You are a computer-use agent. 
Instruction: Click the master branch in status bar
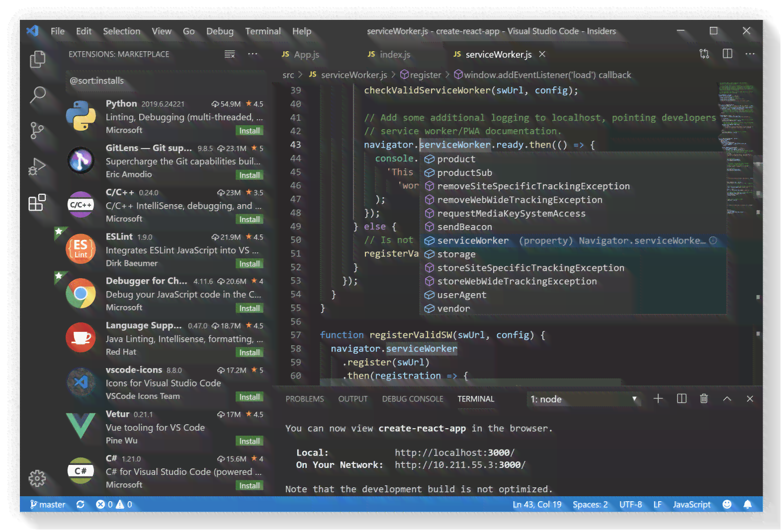(48, 505)
